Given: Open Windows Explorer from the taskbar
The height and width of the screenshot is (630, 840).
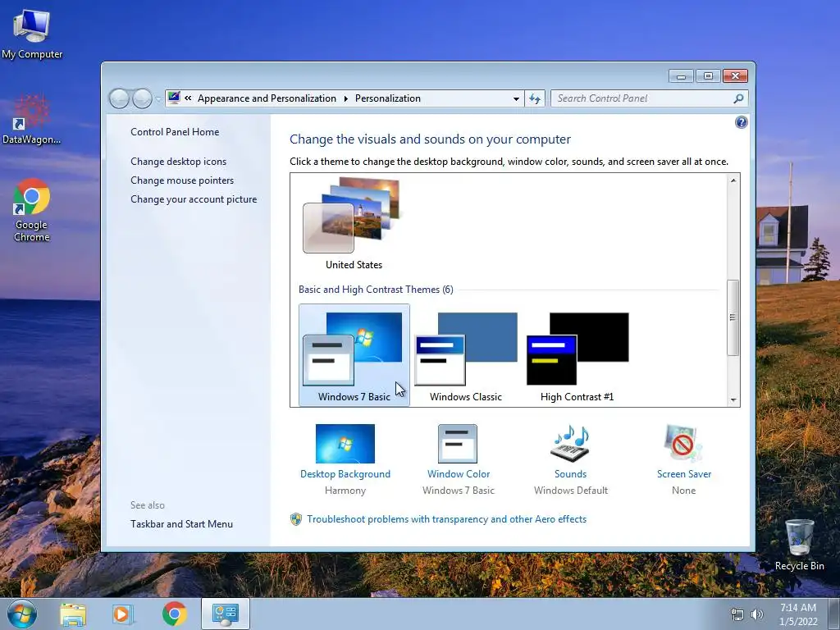Looking at the screenshot, I should (73, 614).
